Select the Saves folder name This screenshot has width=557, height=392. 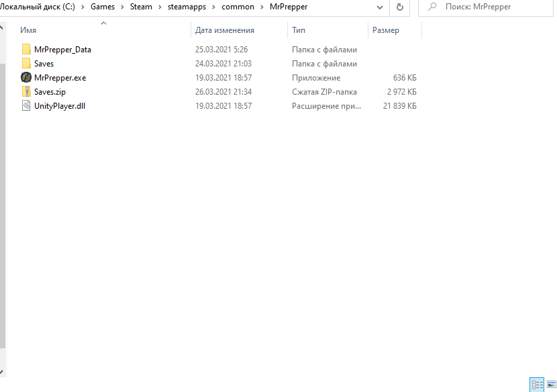44,64
